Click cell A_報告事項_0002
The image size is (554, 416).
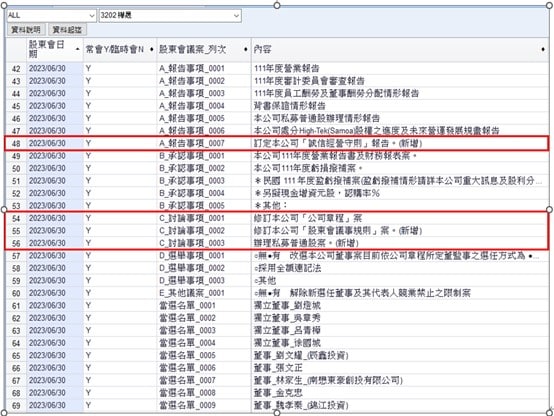204,81
